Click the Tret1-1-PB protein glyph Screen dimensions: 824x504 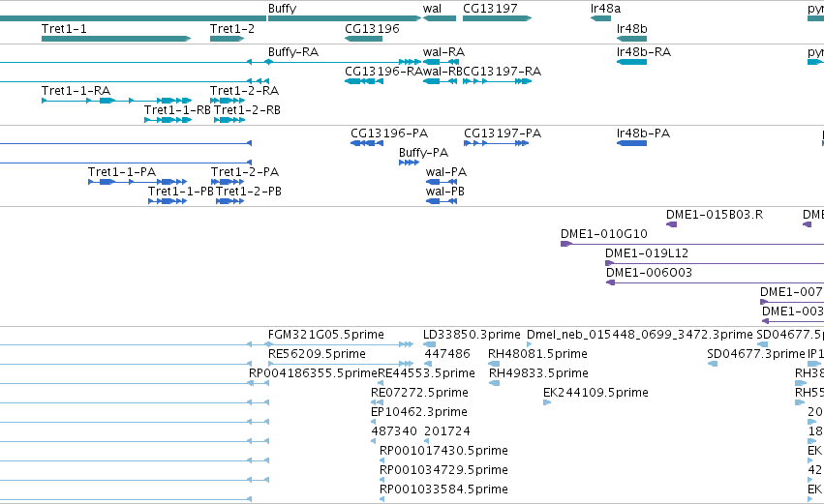[x=168, y=201]
